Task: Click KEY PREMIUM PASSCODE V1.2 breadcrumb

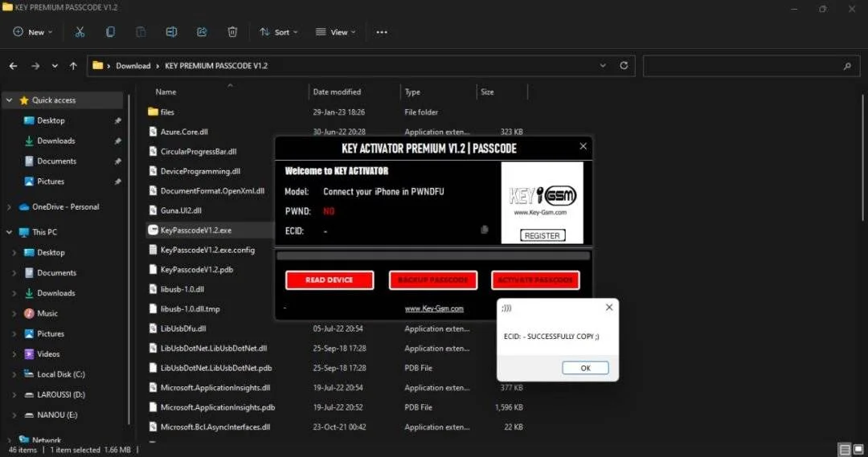Action: pyautogui.click(x=216, y=66)
